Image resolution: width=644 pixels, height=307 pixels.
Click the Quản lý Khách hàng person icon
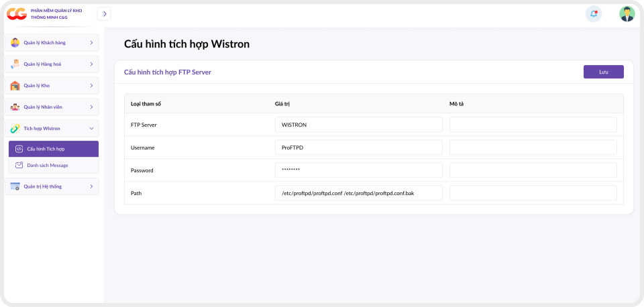[15, 43]
